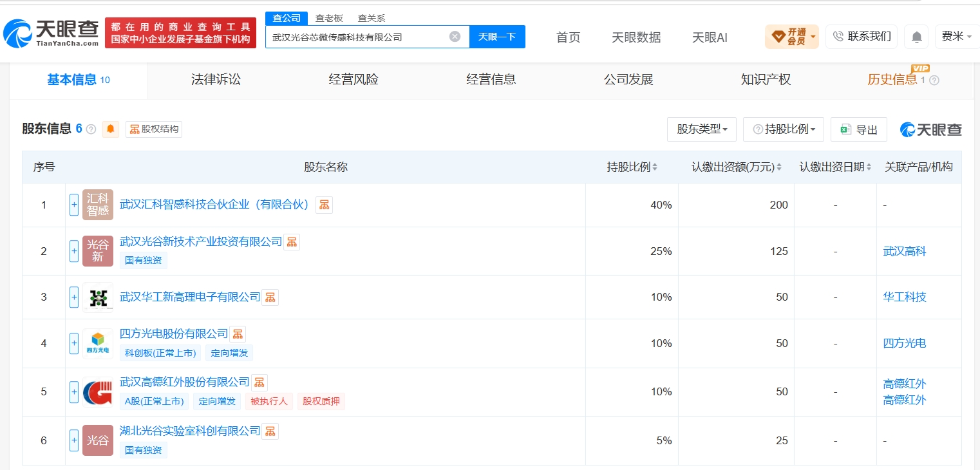Open the 湖北光谷实验室科创有限公司 link
980x470 pixels.
pos(190,431)
